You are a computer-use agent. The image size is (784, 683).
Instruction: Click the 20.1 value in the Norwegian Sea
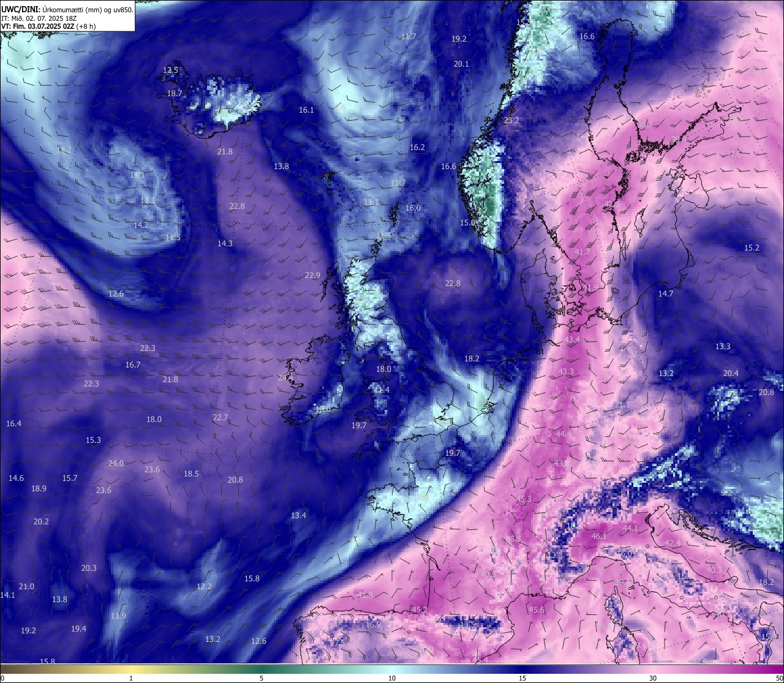pyautogui.click(x=461, y=64)
